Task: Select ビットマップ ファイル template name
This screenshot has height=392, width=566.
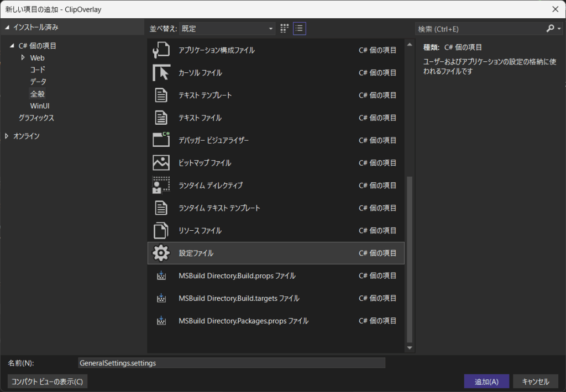Action: [x=205, y=163]
